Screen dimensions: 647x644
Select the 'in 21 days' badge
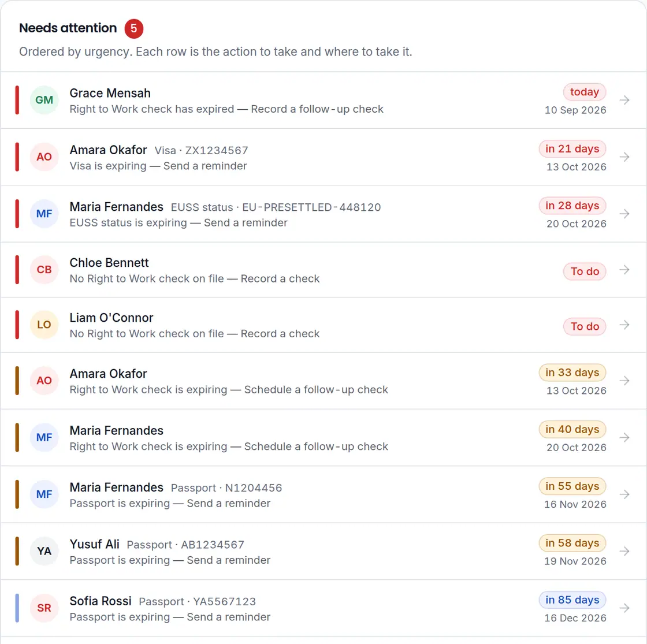pyautogui.click(x=572, y=149)
